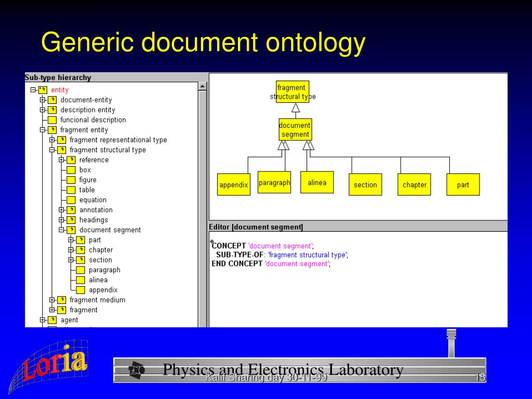The width and height of the screenshot is (532, 399).
Task: Expand the chapter tree node
Action: tap(71, 250)
